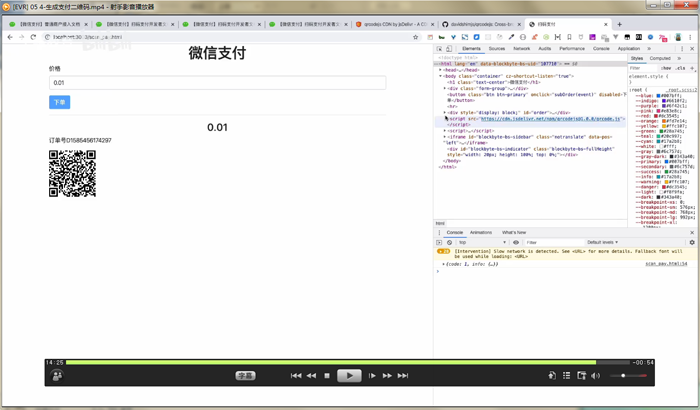Open the 字幕 subtitle button
700x410 pixels.
click(x=245, y=376)
